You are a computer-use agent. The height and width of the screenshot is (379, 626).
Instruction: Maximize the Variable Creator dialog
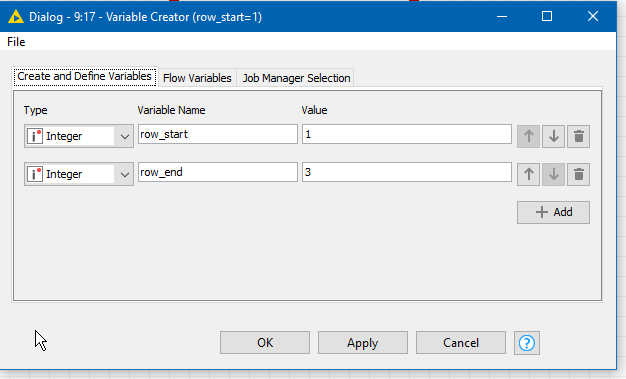(x=547, y=16)
